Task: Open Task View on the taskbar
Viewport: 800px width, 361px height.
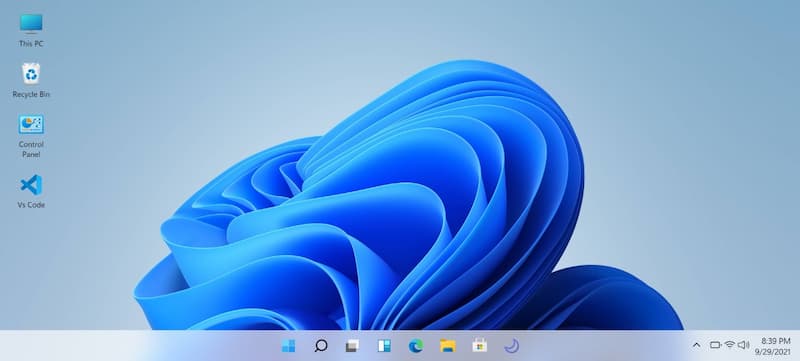Action: (x=352, y=346)
